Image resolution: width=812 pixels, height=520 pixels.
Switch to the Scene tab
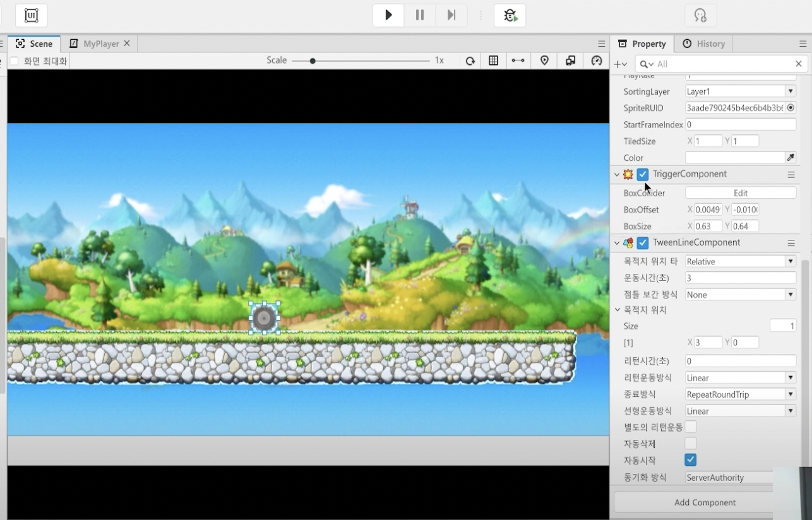click(34, 44)
